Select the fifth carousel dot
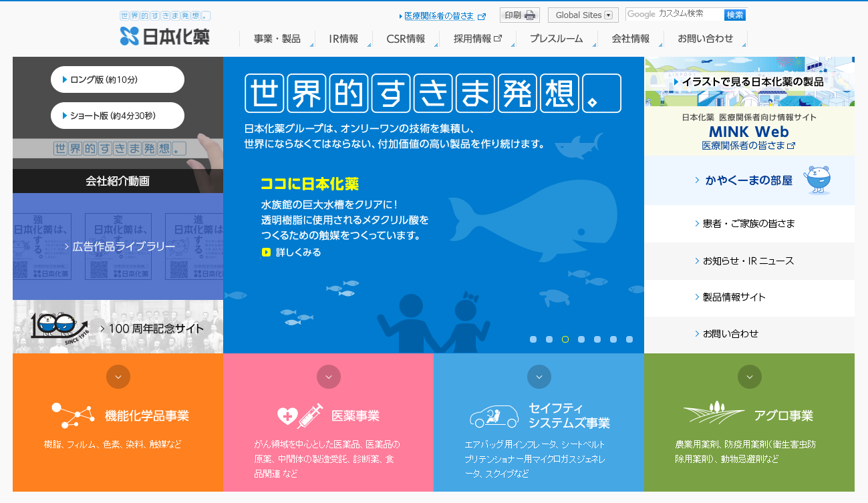868x503 pixels. (597, 339)
